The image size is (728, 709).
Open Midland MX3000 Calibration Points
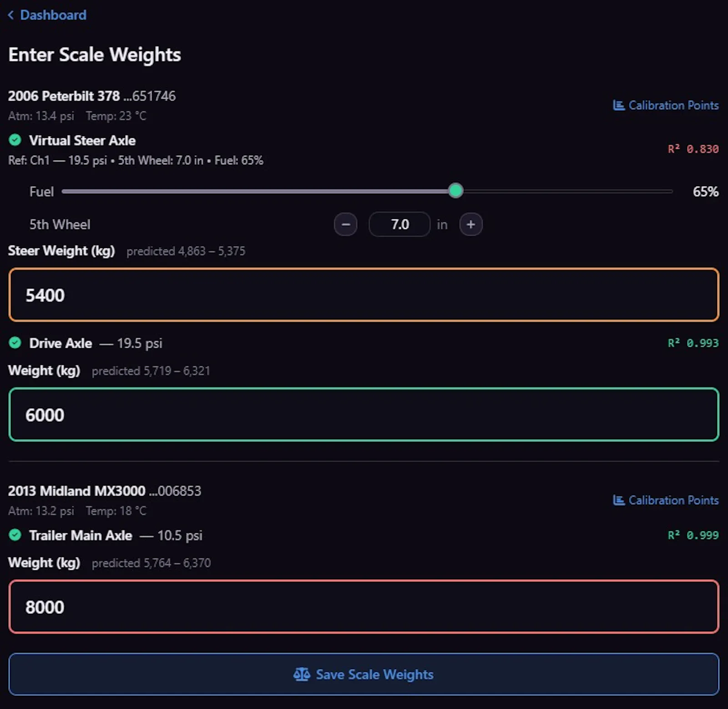click(x=666, y=500)
